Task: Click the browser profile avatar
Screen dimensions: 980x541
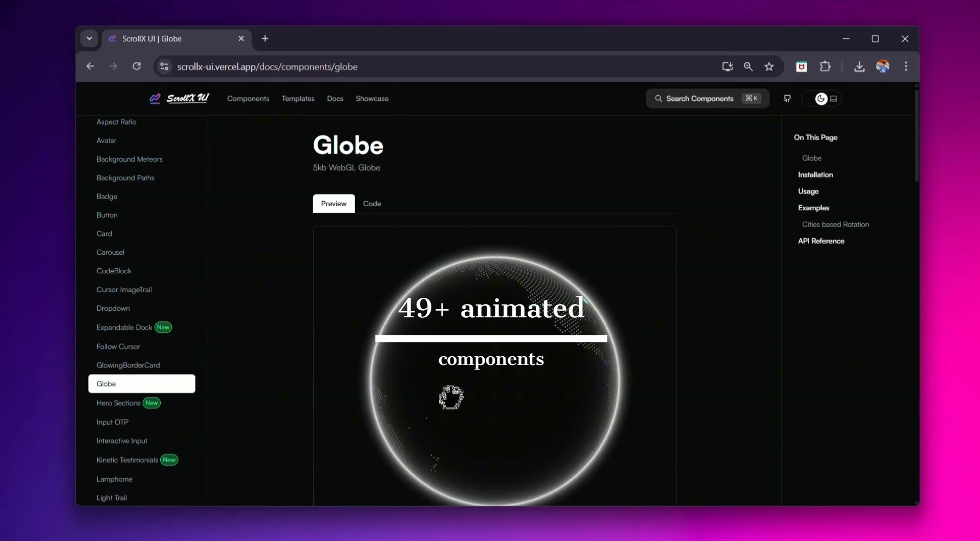Action: pyautogui.click(x=883, y=67)
